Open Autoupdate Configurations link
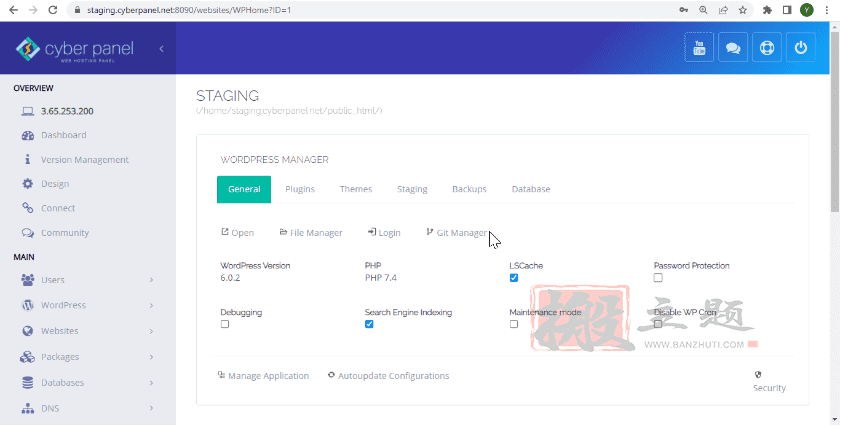The image size is (843, 427). [x=388, y=375]
